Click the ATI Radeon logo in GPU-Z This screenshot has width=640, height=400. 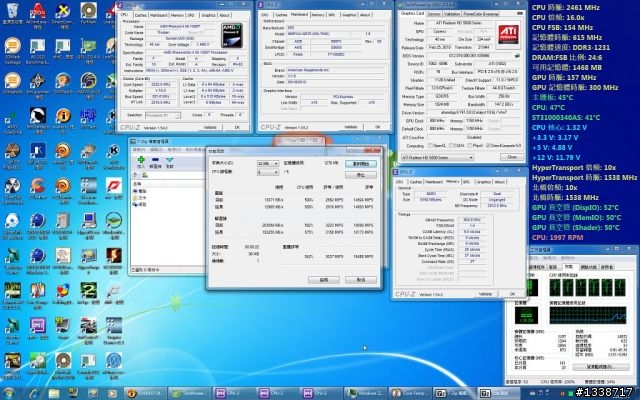508,34
